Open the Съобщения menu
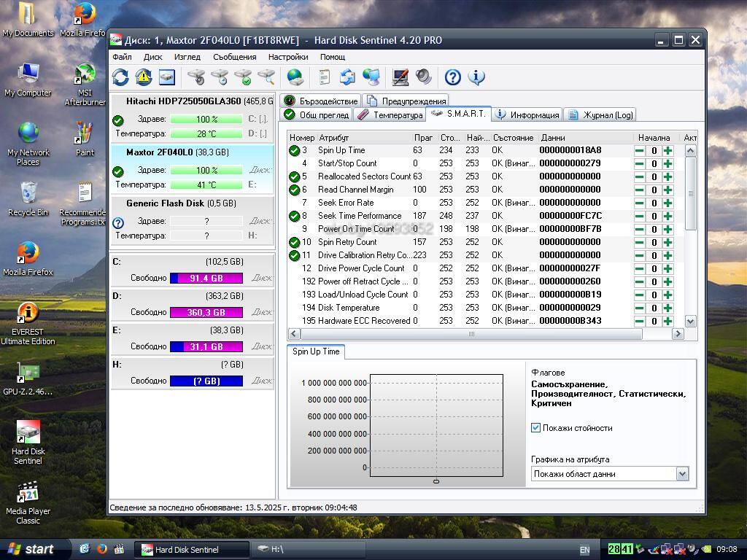The height and width of the screenshot is (560, 747). pos(235,57)
